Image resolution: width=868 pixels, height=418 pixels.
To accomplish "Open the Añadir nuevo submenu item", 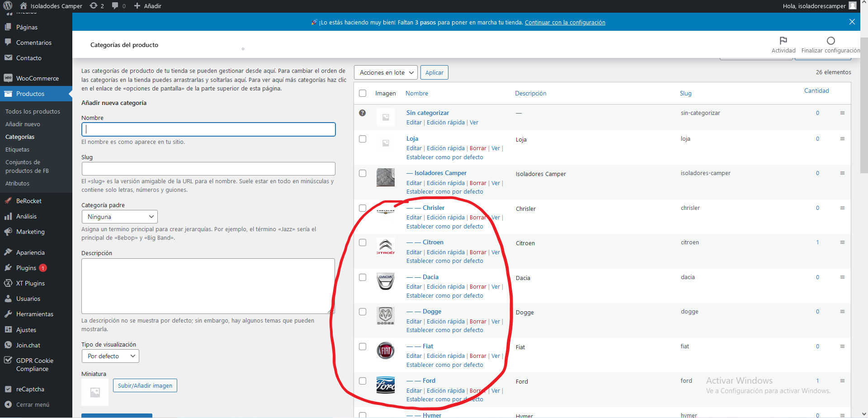I will 23,124.
